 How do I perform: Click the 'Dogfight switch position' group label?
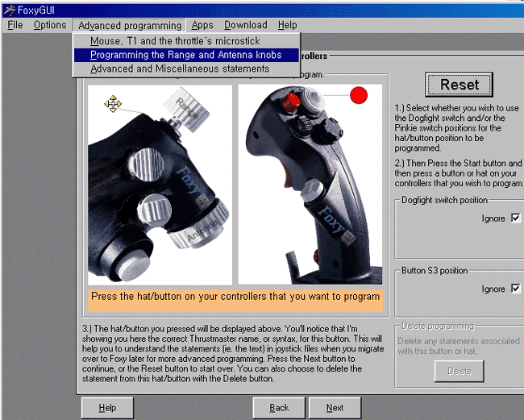[x=444, y=200]
